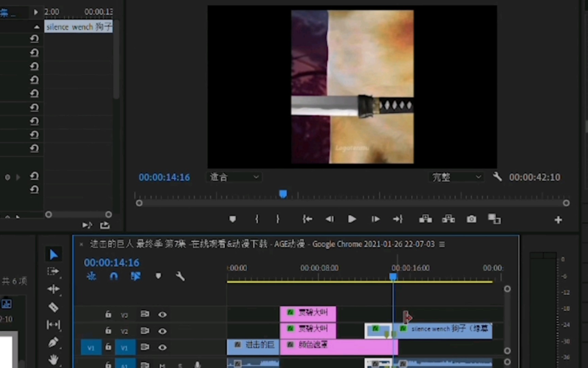The height and width of the screenshot is (368, 588).
Task: Toggle V1 source patch indicator
Action: point(91,348)
